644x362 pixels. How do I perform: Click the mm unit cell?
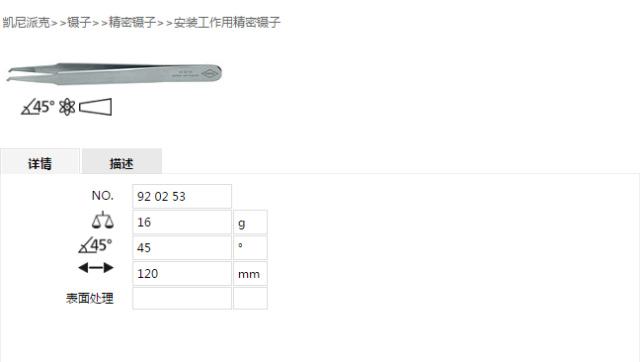coord(250,274)
